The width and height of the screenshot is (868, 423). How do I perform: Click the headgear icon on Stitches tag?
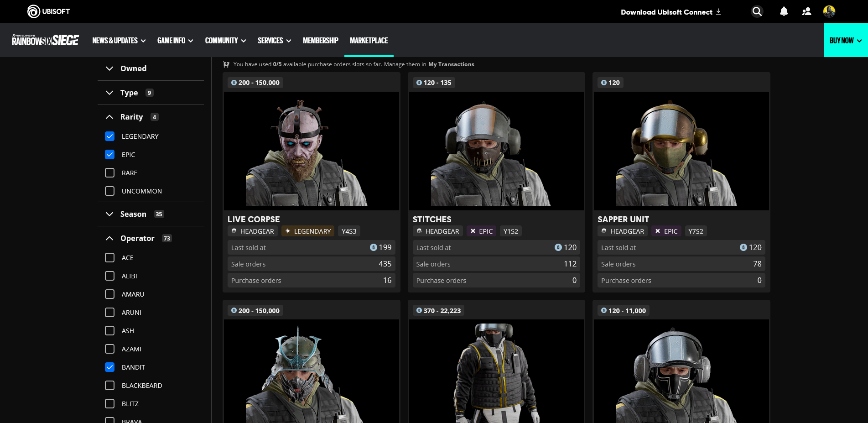pos(419,231)
